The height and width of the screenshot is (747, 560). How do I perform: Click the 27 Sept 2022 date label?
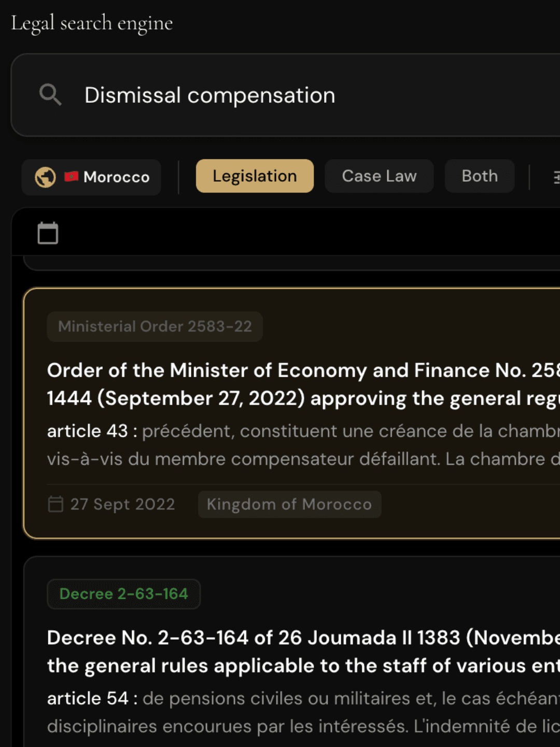[x=122, y=504]
